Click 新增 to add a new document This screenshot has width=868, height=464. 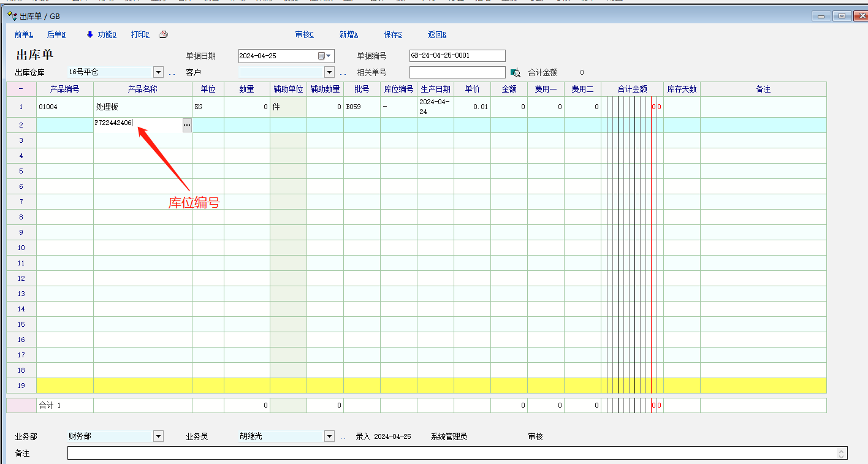[x=348, y=35]
